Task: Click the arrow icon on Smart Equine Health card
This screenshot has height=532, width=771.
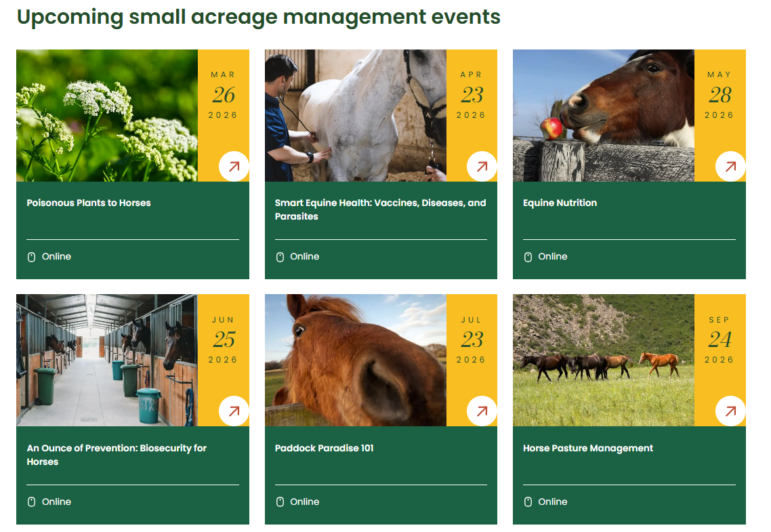Action: pos(482,166)
